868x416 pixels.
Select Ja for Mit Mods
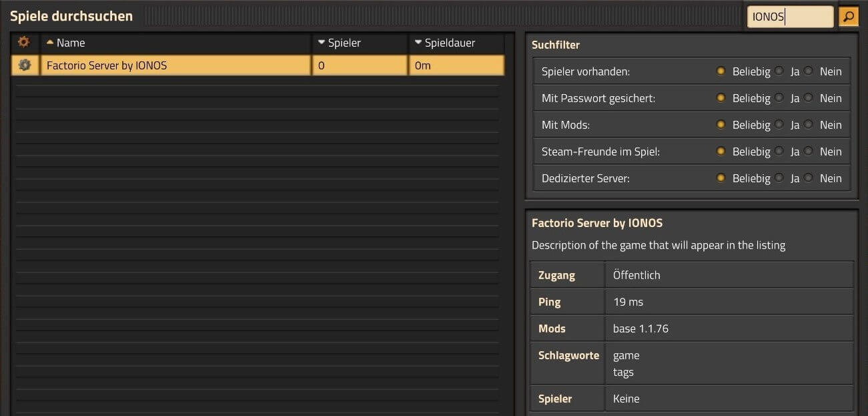pos(779,125)
